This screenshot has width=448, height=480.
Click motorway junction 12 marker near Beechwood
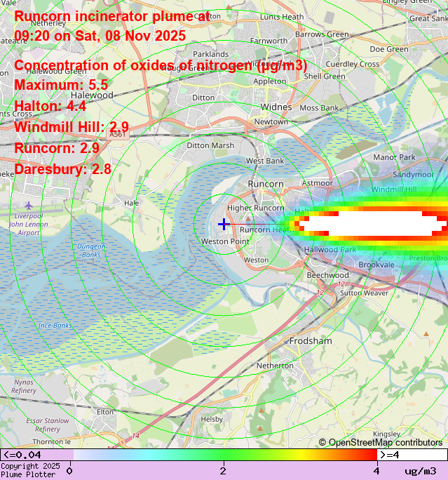[x=320, y=292]
